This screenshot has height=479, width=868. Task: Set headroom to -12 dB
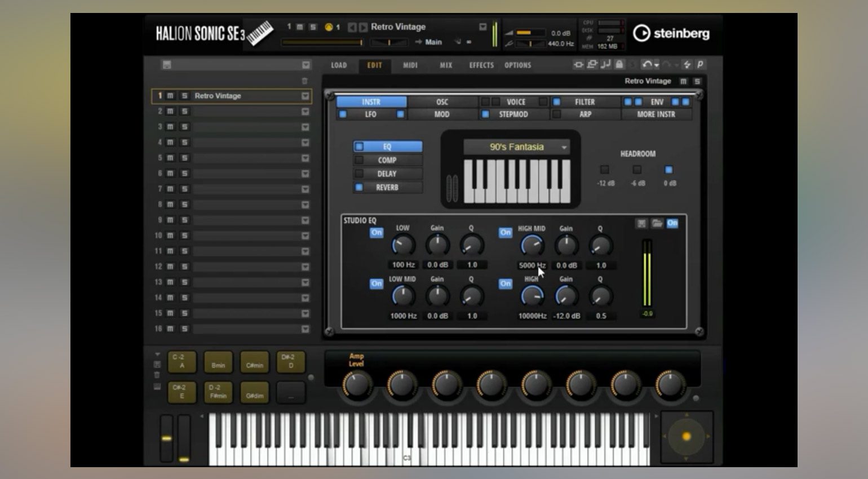click(x=605, y=170)
